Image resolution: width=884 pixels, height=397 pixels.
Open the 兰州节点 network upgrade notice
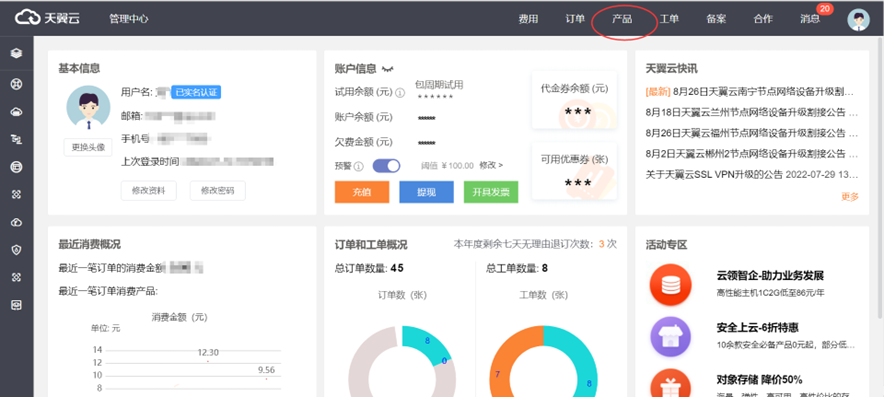tap(752, 112)
